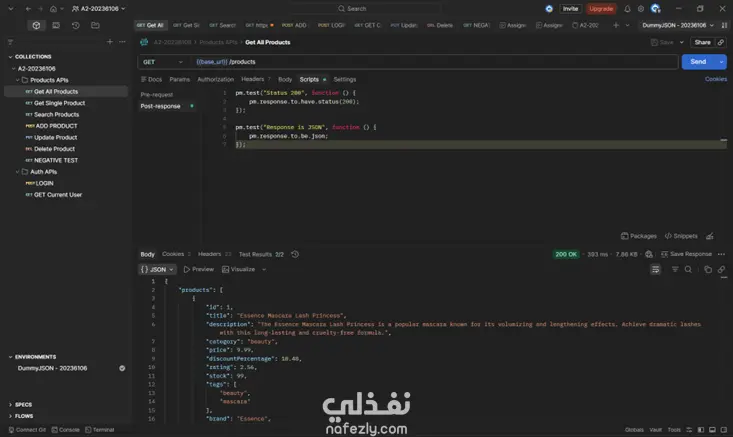Viewport: 733px width, 437px height.
Task: Open the Send button dropdown arrow
Action: coord(721,62)
